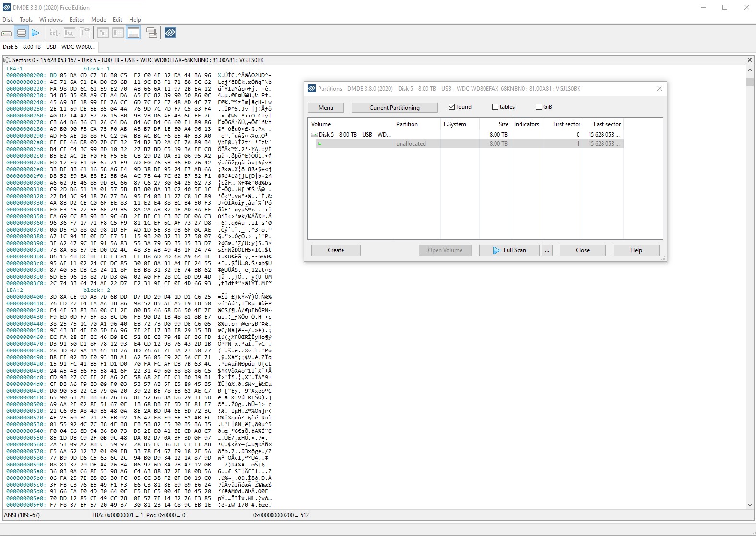
Task: Enable the tables checkbox
Action: point(495,107)
